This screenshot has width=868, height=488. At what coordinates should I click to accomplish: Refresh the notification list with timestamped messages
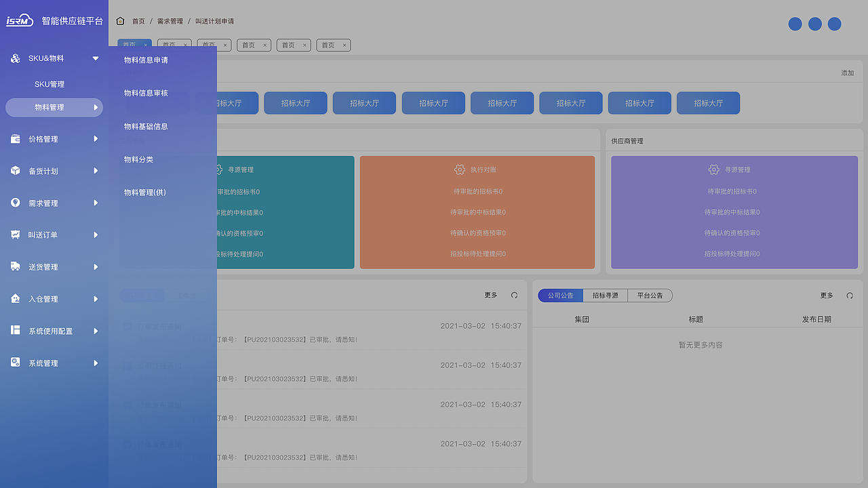514,296
